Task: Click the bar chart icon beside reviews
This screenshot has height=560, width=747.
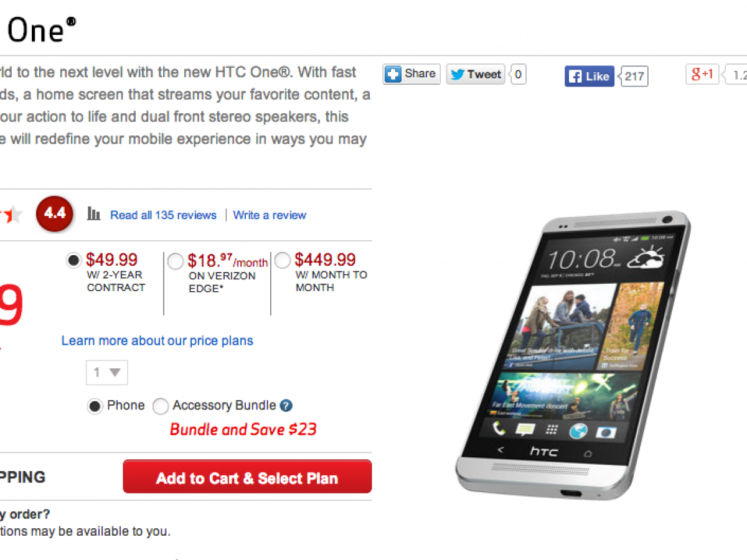Action: (x=94, y=214)
